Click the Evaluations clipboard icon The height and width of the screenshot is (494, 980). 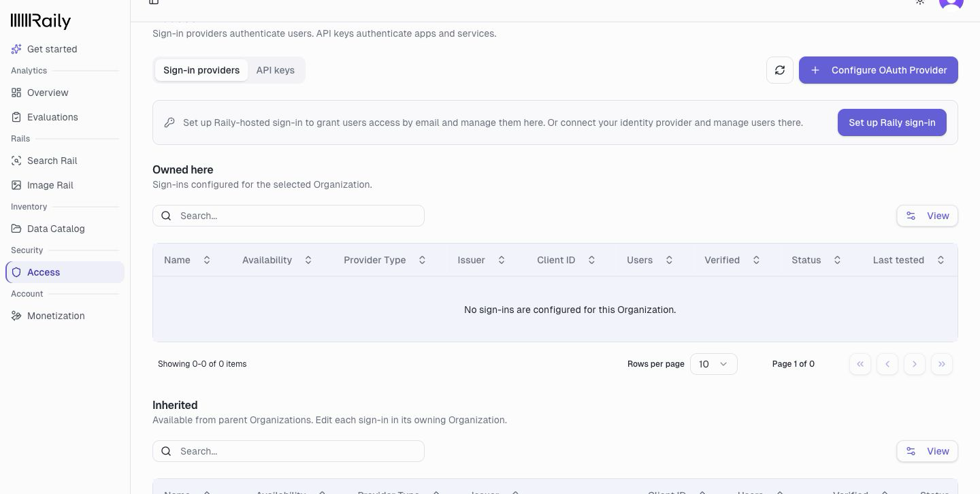pos(16,117)
